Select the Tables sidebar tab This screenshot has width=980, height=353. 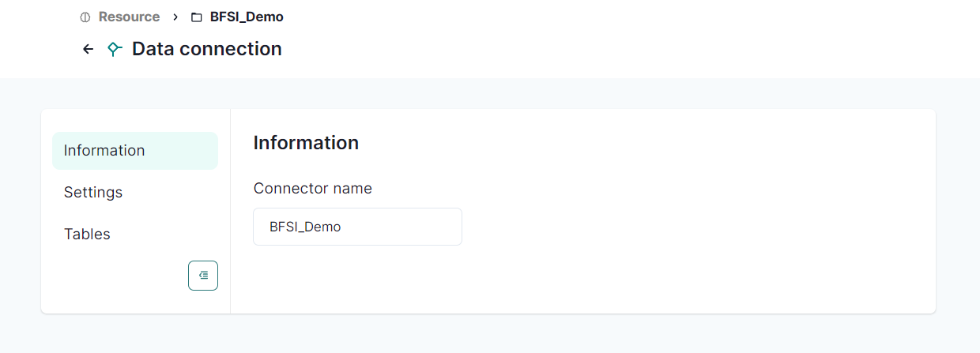[x=87, y=235]
